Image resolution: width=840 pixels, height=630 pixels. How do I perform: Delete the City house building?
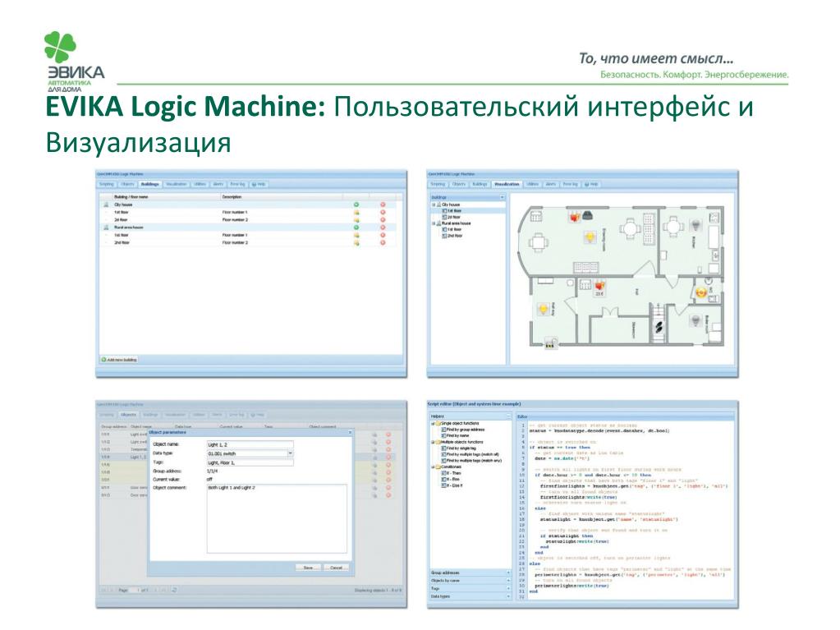click(383, 205)
